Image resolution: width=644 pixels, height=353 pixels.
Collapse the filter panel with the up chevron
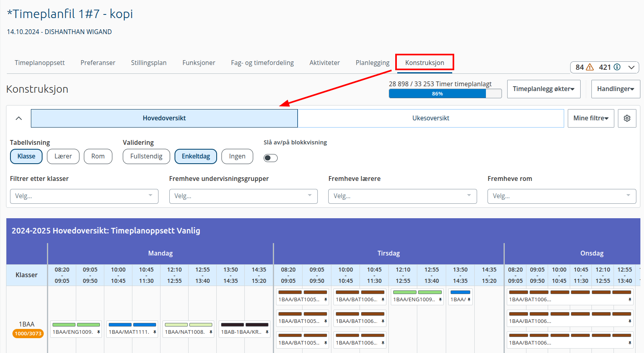pos(18,118)
